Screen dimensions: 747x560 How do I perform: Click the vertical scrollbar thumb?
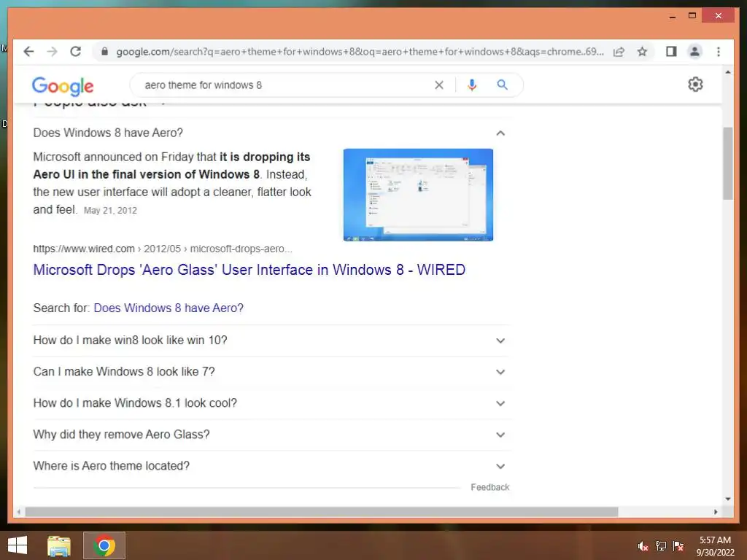coord(727,163)
